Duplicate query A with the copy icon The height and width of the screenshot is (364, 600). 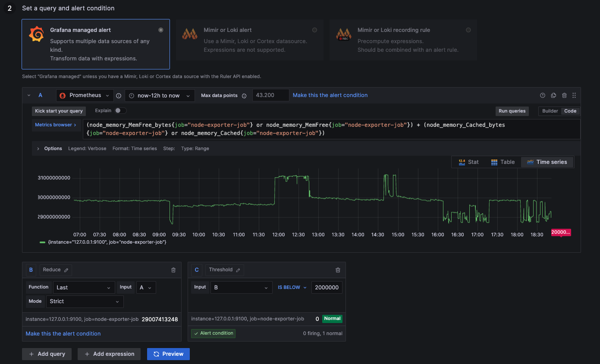[553, 95]
